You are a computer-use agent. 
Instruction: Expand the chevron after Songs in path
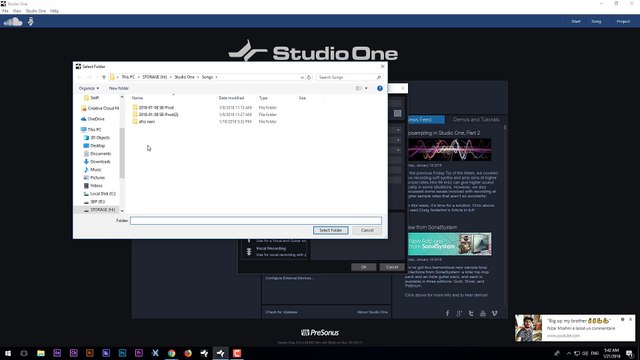click(216, 77)
